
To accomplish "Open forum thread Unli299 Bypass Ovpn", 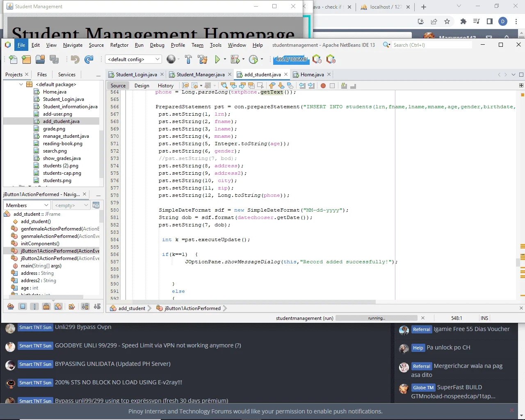I will coord(83,327).
